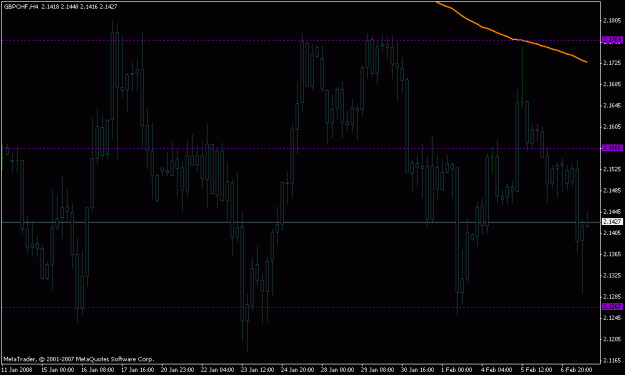
Task: Click the 2.1605 price scale label
Action: [x=612, y=127]
